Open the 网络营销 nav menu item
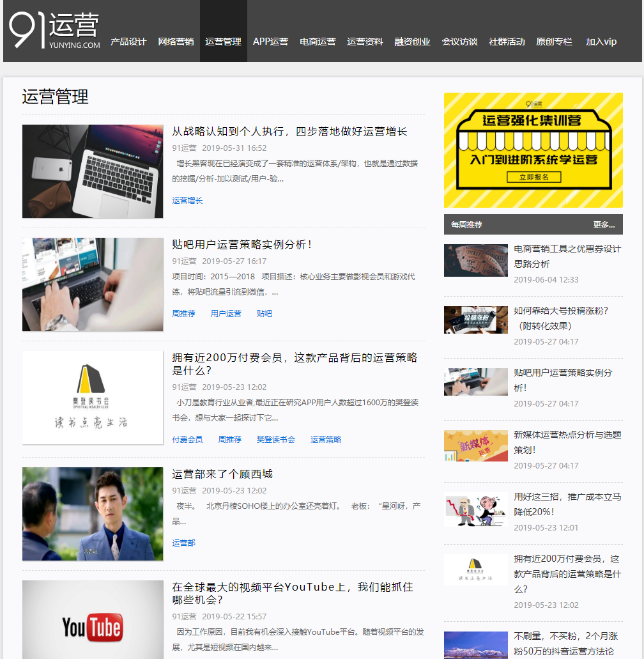This screenshot has width=644, height=659. tap(176, 42)
